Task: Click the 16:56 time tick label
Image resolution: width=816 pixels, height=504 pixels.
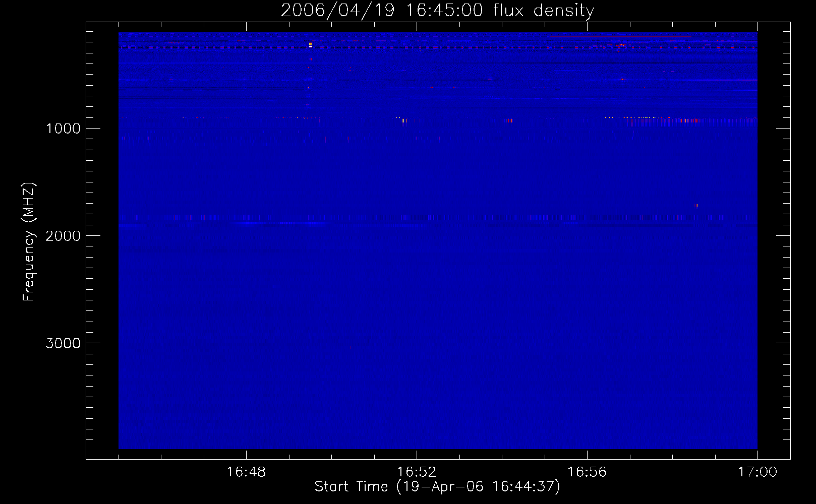Action: pos(587,472)
